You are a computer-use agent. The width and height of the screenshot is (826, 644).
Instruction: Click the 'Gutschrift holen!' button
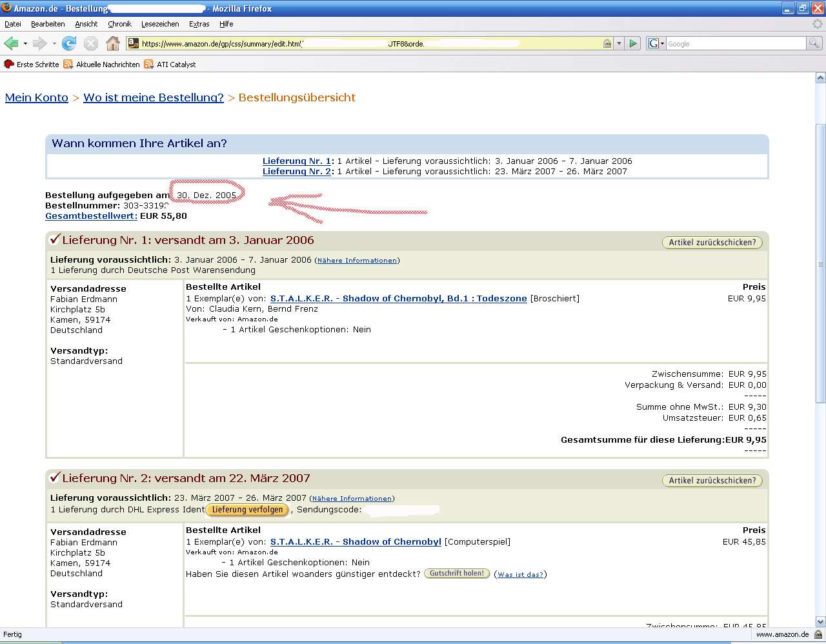457,574
